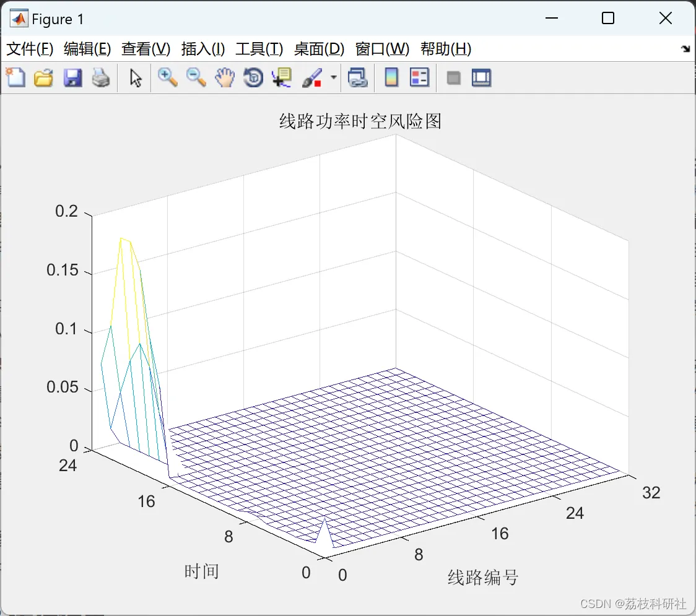Close the Figure 1 window
Viewport: 696px width, 616px height.
666,18
